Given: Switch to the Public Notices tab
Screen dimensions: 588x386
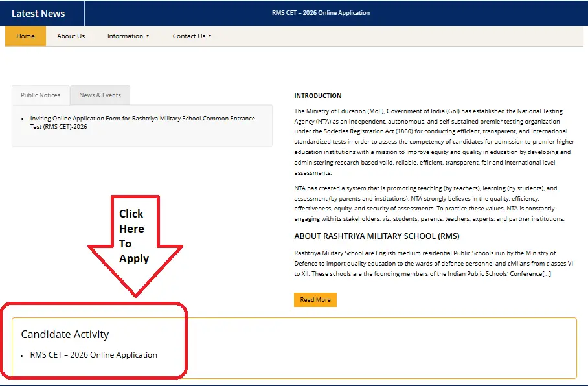Looking at the screenshot, I should pos(41,95).
